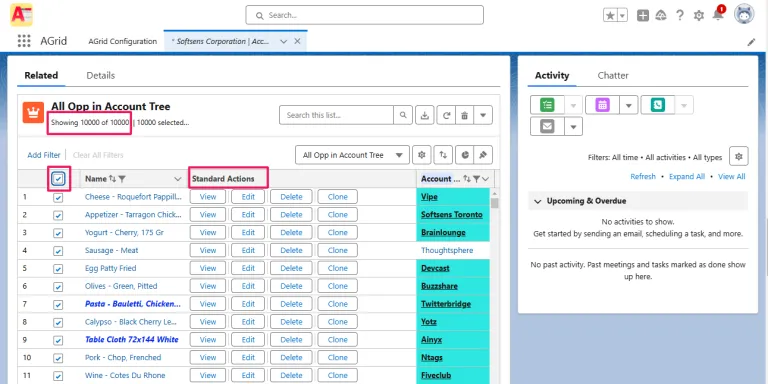
Task: Uncheck the Calypso - Black Cherry row checkbox
Action: pyautogui.click(x=58, y=322)
